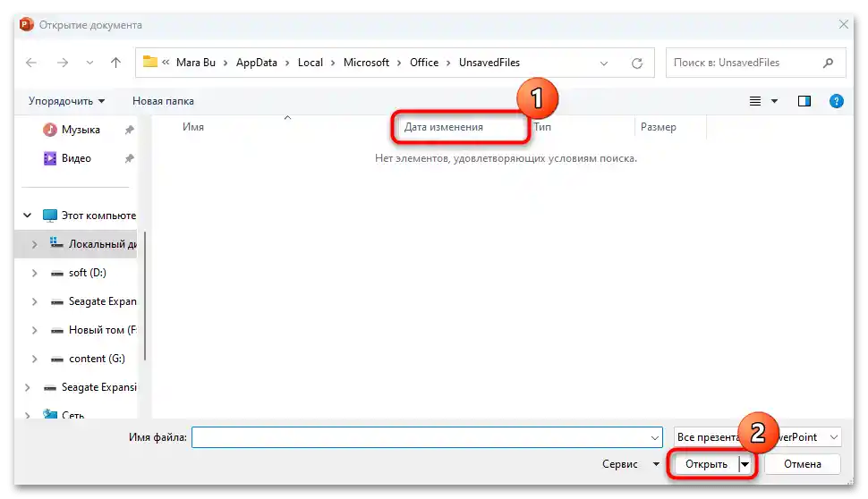Open the view options dropdown arrow
Viewport: 868px width, 499px height.
click(x=774, y=101)
